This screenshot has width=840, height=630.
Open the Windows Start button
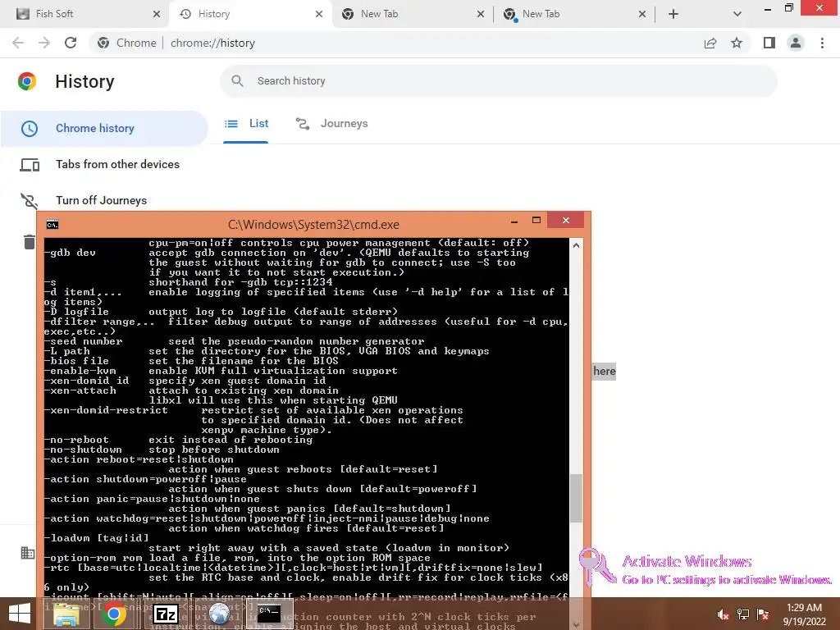coord(20,614)
